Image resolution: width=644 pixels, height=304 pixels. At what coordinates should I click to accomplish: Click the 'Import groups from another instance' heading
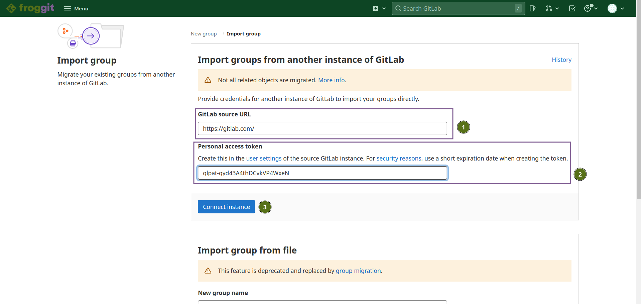pyautogui.click(x=301, y=60)
